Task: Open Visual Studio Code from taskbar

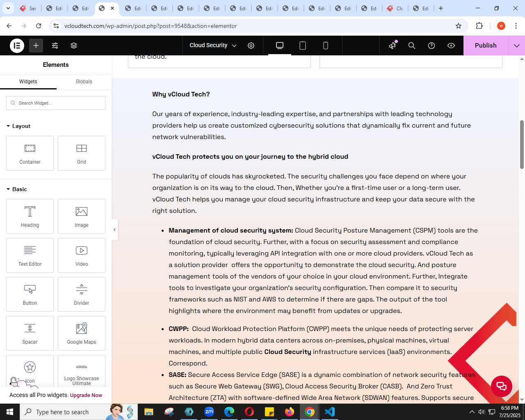Action: click(330, 412)
